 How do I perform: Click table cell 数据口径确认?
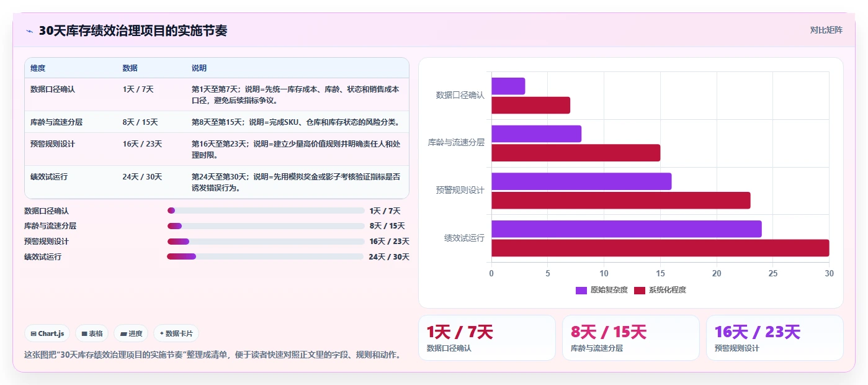tap(53, 89)
